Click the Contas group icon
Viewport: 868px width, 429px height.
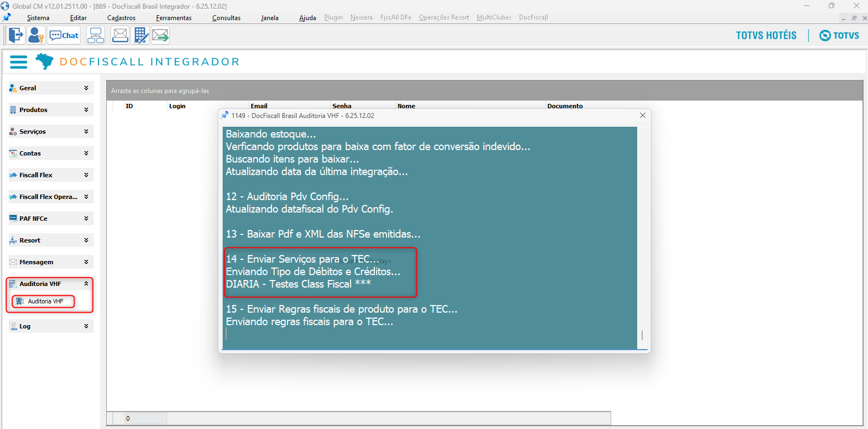[x=13, y=153]
